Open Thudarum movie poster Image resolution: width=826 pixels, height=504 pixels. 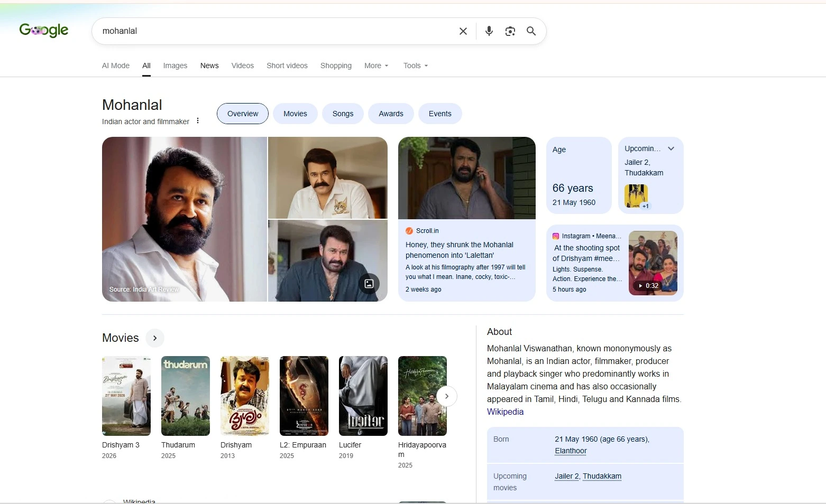[x=186, y=396]
